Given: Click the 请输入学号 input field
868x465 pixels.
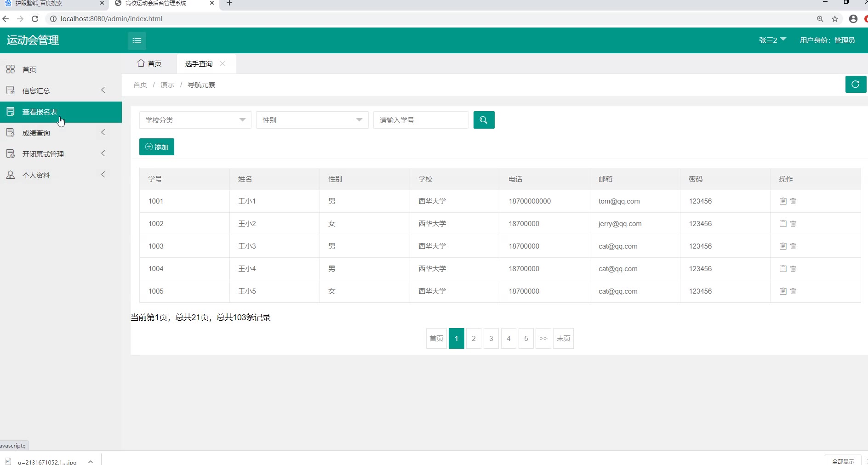Looking at the screenshot, I should tap(420, 120).
